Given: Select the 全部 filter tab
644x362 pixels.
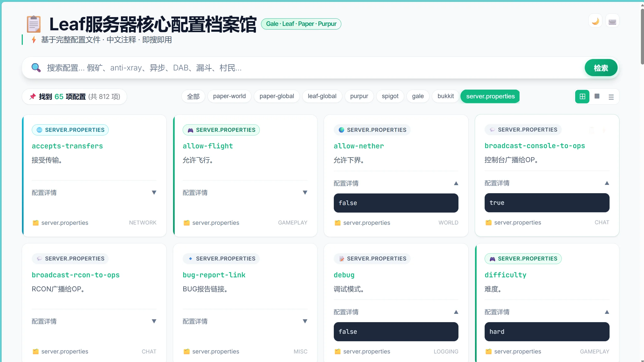Looking at the screenshot, I should point(193,96).
